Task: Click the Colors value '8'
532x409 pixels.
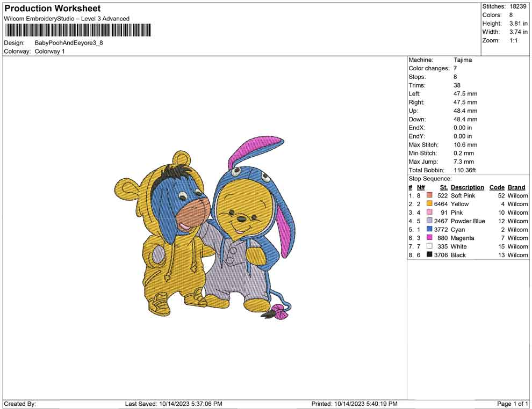Action: pyautogui.click(x=511, y=15)
